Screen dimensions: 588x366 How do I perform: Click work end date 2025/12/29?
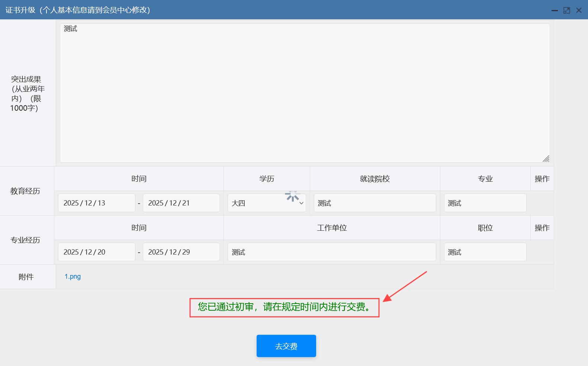pos(181,252)
